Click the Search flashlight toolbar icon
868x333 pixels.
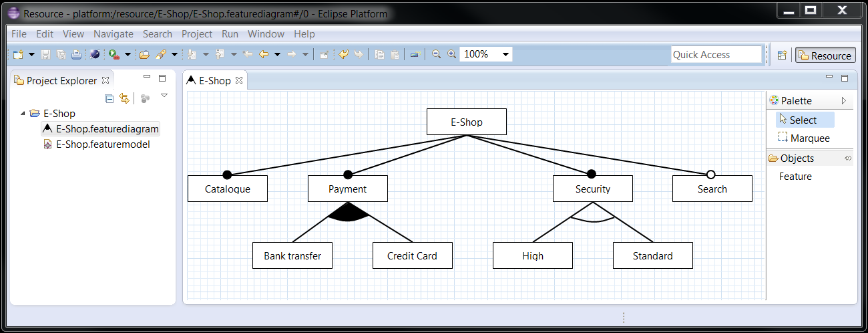point(161,55)
